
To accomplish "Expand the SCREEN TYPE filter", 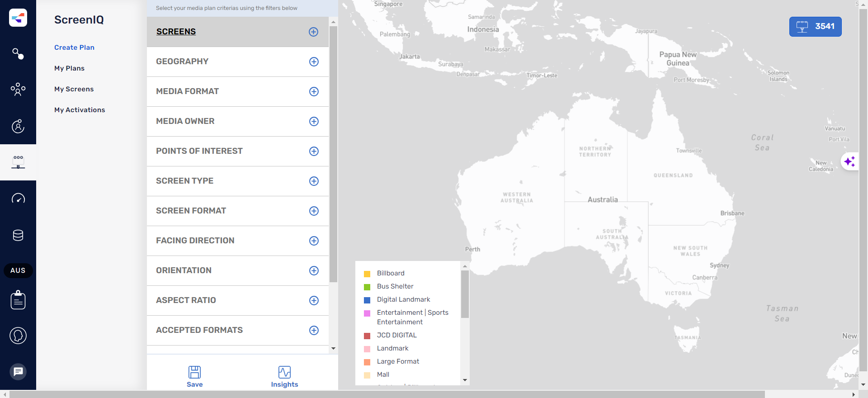I will click(x=314, y=181).
